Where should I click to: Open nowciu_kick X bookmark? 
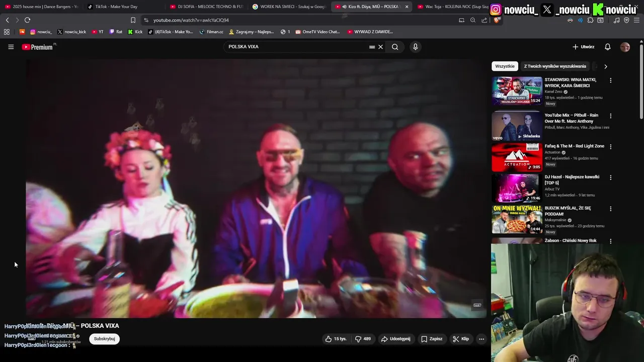[x=71, y=32]
